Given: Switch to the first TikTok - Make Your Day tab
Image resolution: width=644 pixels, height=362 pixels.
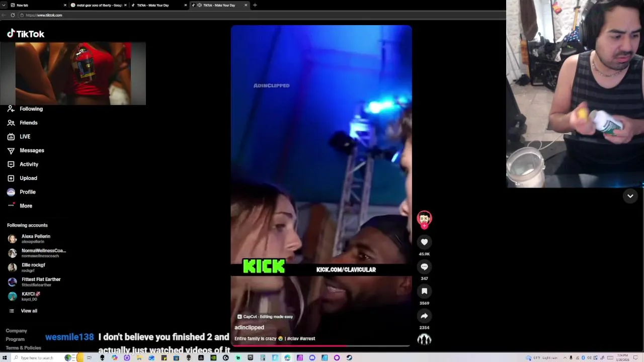Looking at the screenshot, I should click(x=158, y=5).
